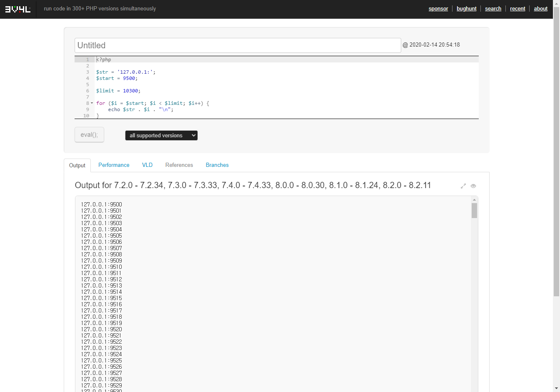Collapse the for loop at line 8
The height and width of the screenshot is (392, 560).
[x=92, y=103]
